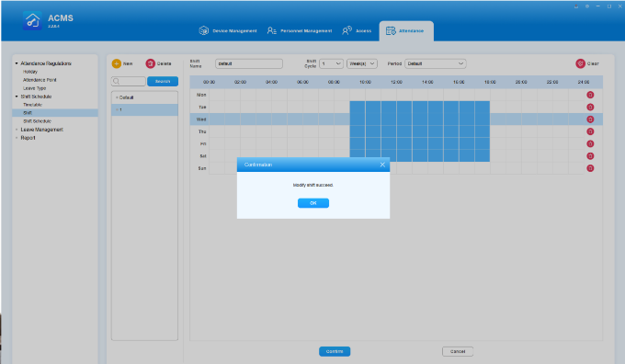
Task: Click the Search button
Action: click(163, 81)
